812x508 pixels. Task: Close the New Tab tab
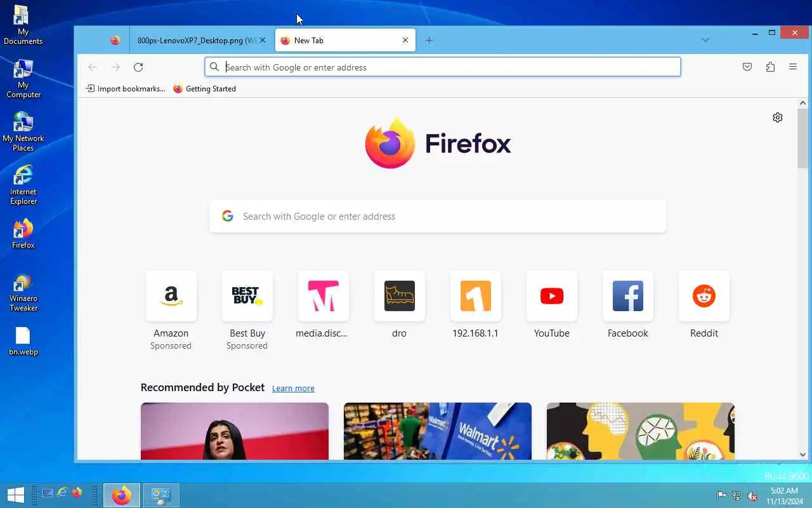(405, 40)
